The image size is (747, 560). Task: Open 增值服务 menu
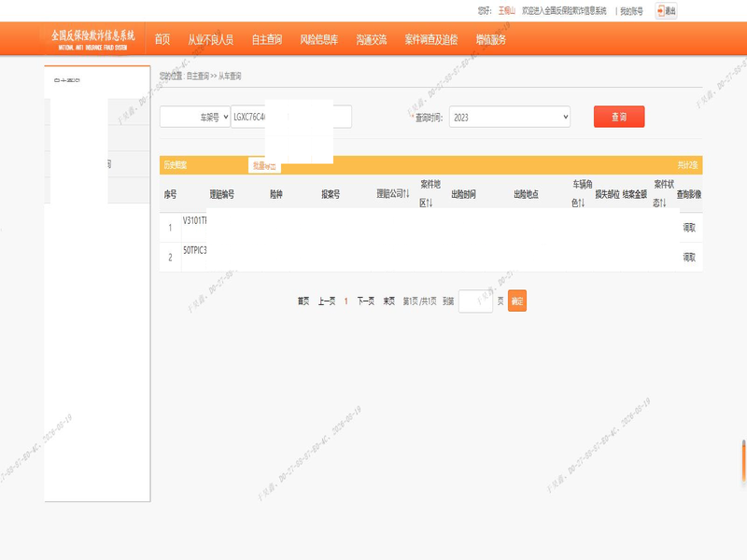491,39
